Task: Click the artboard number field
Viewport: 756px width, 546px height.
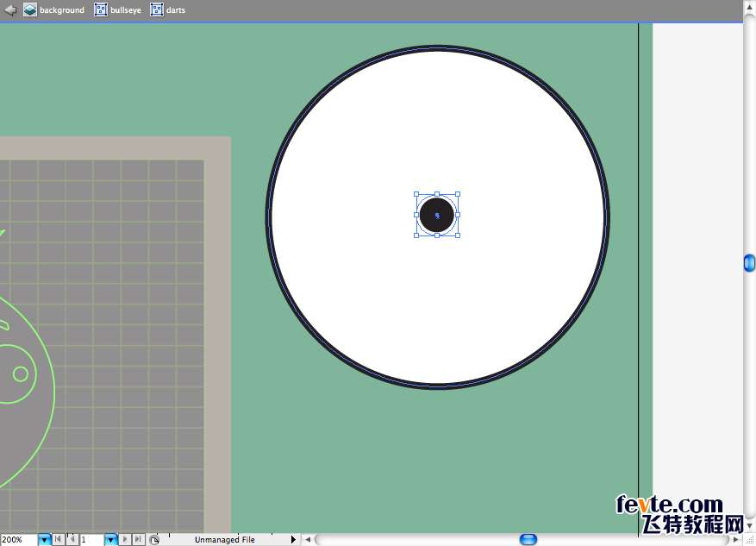Action: [x=91, y=540]
